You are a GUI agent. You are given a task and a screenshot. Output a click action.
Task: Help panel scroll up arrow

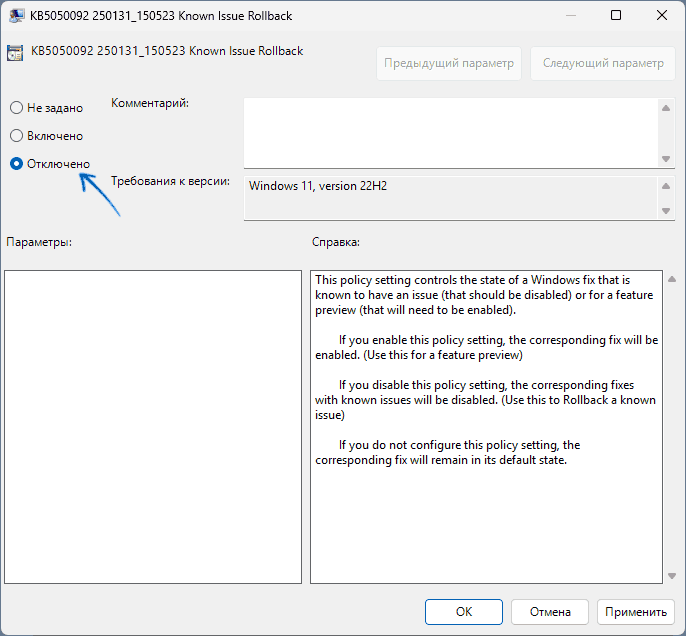pyautogui.click(x=672, y=279)
